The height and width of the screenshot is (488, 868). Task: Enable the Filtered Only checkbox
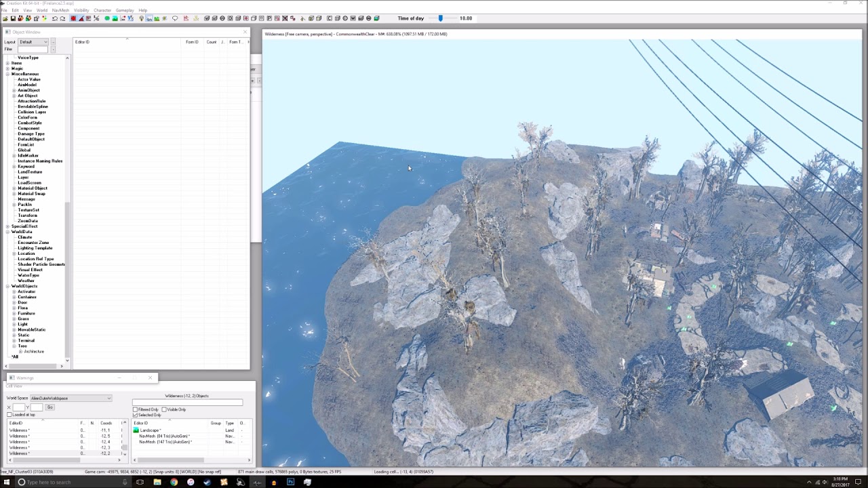tap(136, 409)
